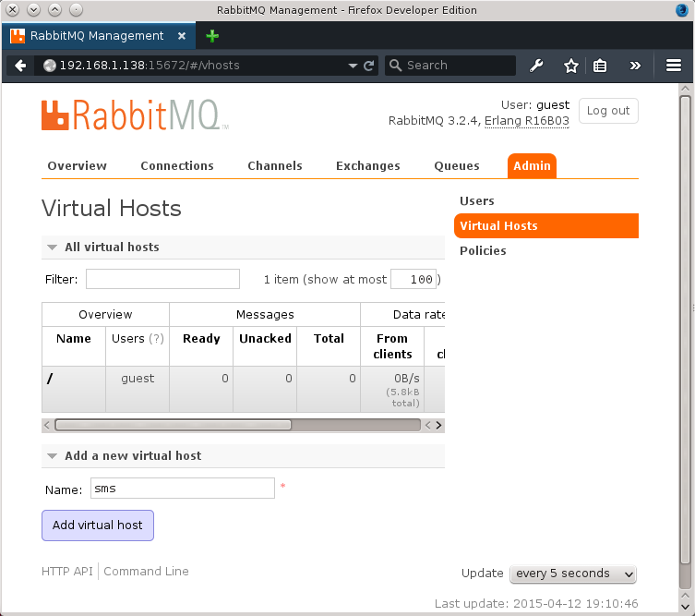The image size is (695, 616).
Task: Select the Admin tab
Action: (x=532, y=166)
